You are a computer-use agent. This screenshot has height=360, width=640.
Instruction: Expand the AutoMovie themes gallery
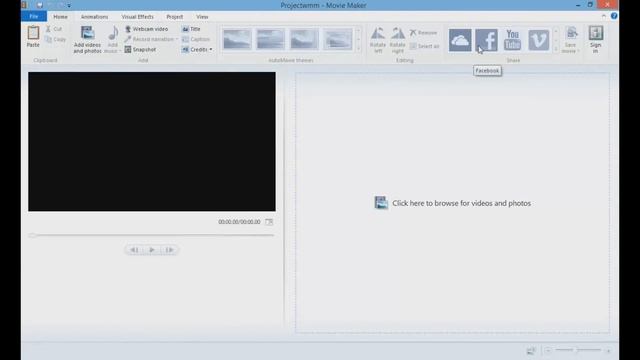358,49
